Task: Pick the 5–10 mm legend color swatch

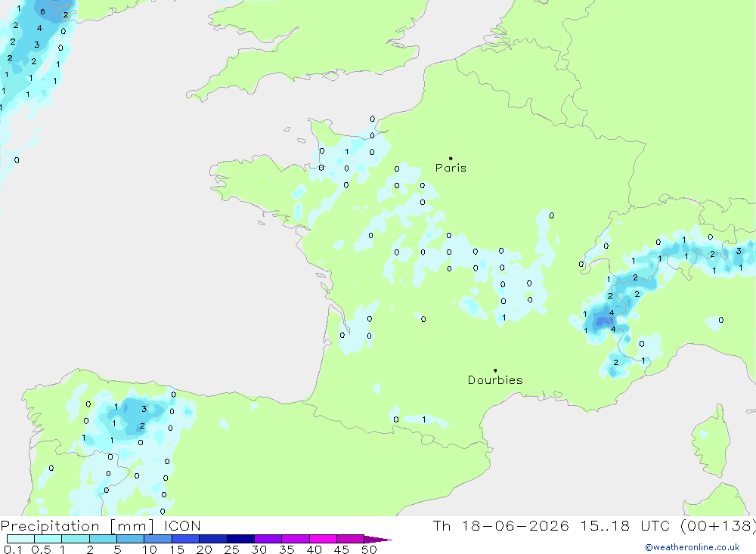Action: click(x=131, y=539)
